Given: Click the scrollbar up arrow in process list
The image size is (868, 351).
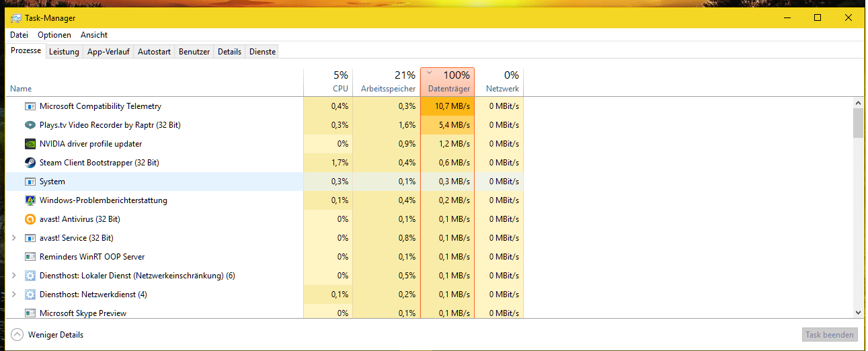Looking at the screenshot, I should point(858,103).
